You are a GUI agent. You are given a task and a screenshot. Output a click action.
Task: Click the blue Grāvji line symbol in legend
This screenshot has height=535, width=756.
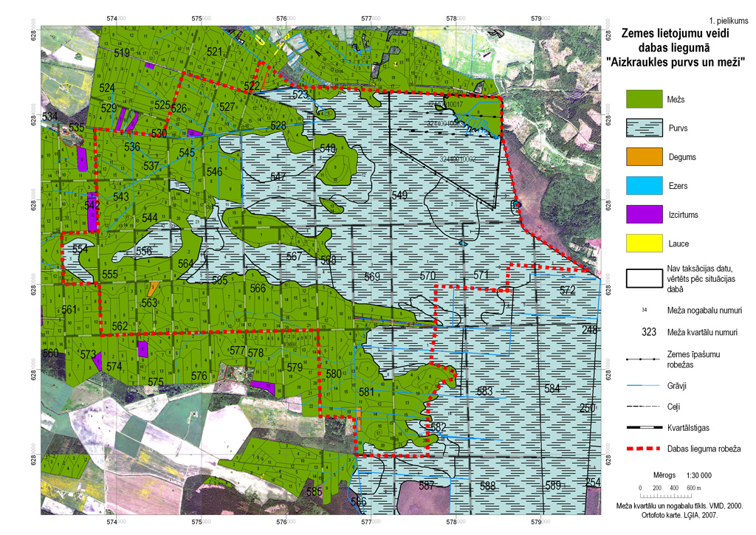[x=644, y=385]
